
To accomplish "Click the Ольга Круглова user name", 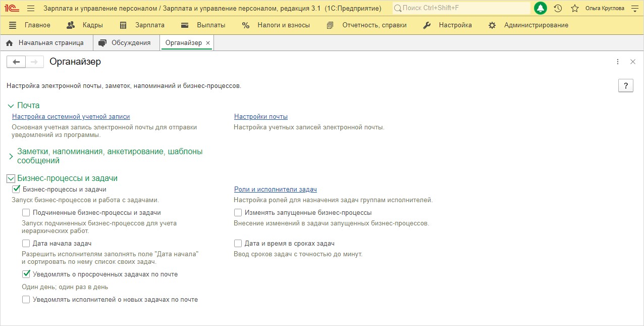I will [x=605, y=9].
